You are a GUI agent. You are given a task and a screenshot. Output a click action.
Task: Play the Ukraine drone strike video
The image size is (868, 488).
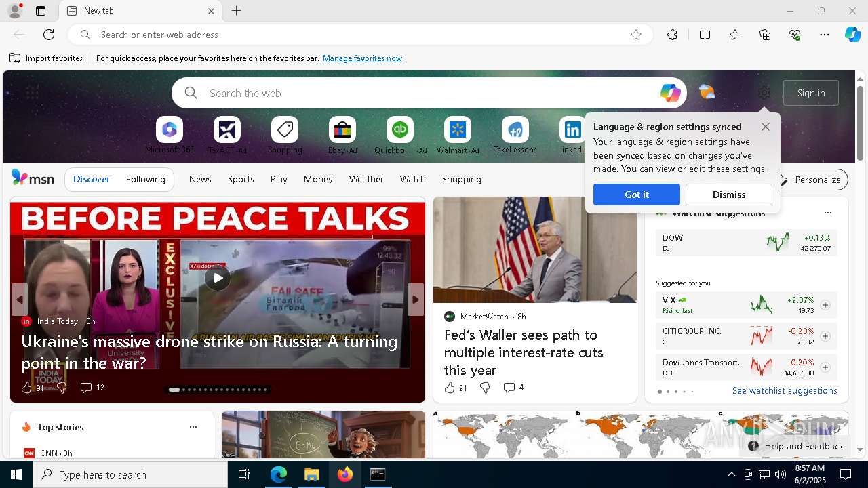tap(218, 277)
